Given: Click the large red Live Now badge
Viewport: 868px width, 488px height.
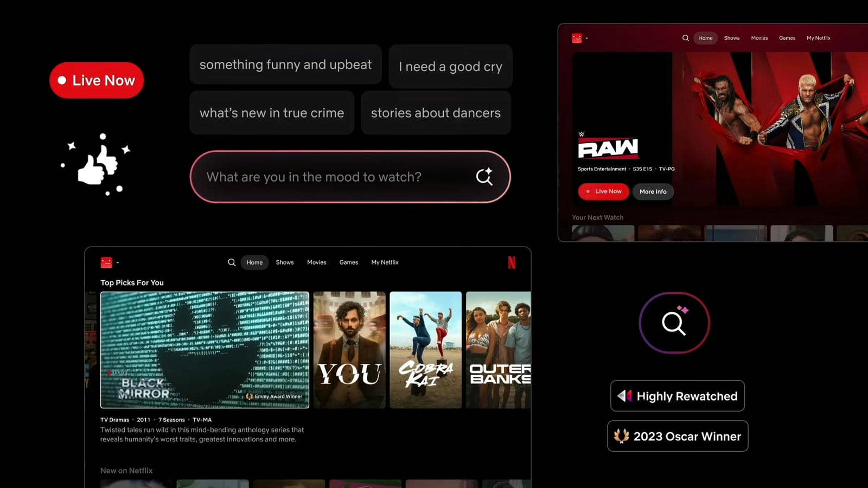Looking at the screenshot, I should pyautogui.click(x=97, y=80).
